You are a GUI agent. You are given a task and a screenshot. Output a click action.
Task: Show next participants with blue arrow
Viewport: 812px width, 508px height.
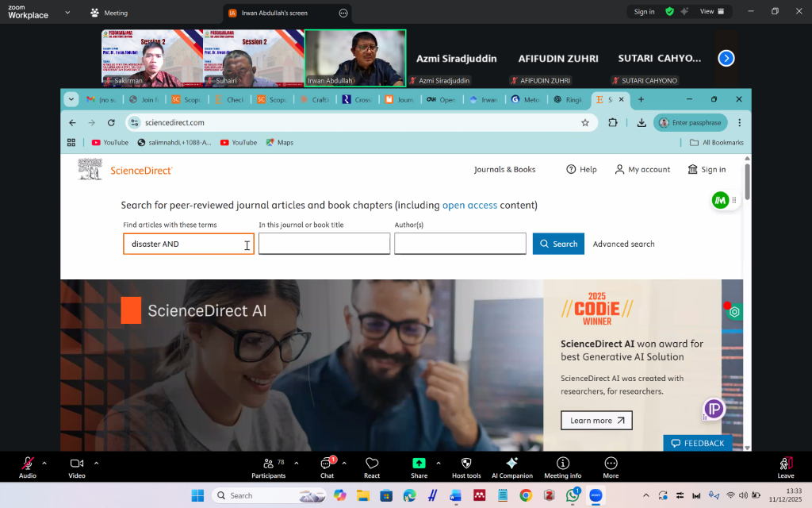click(726, 58)
